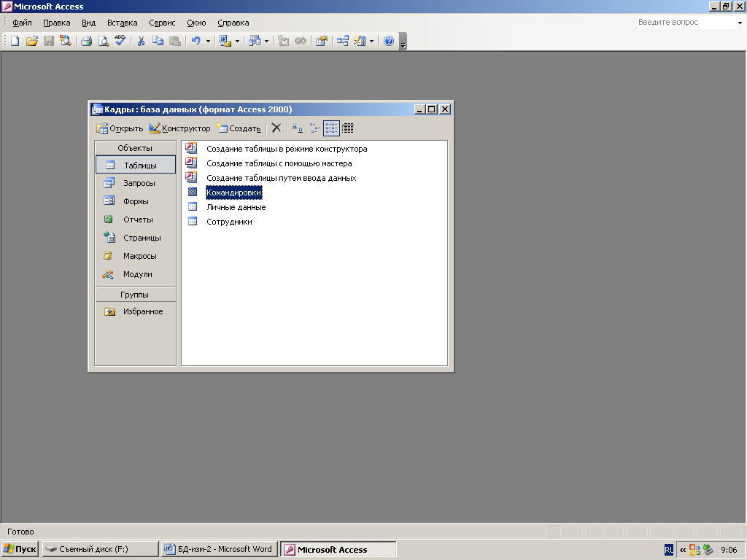The height and width of the screenshot is (560, 747).
Task: Open the Undo dropdown arrow
Action: (208, 41)
